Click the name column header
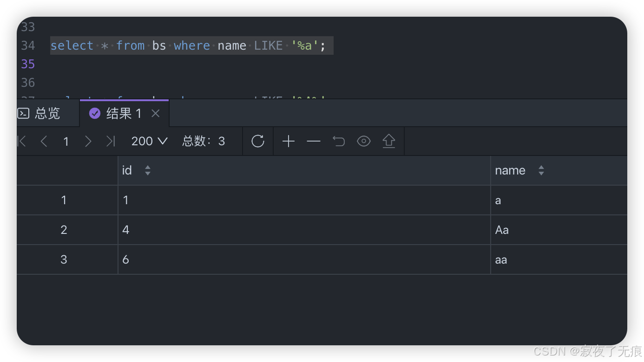Screen dimensions: 644x362 click(559, 170)
